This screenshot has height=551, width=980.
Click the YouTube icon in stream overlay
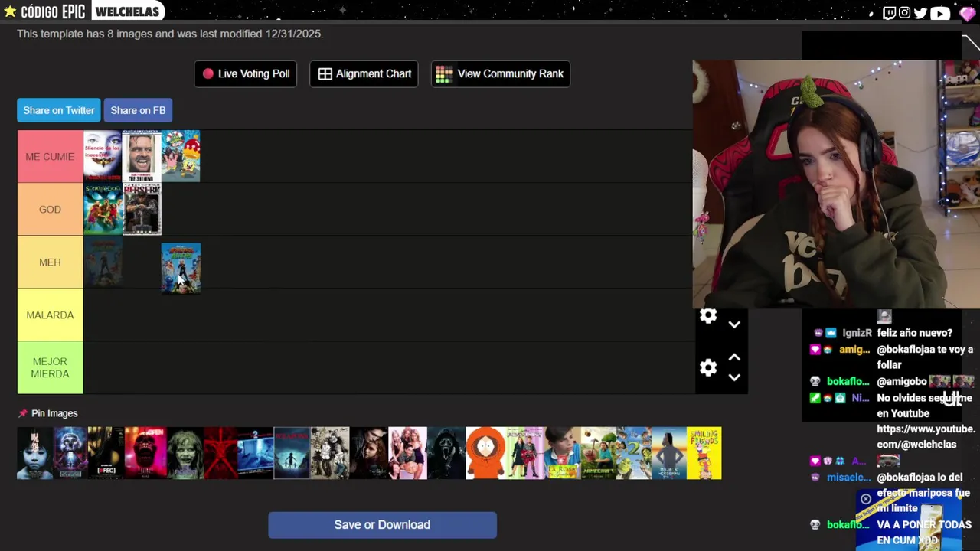point(940,12)
